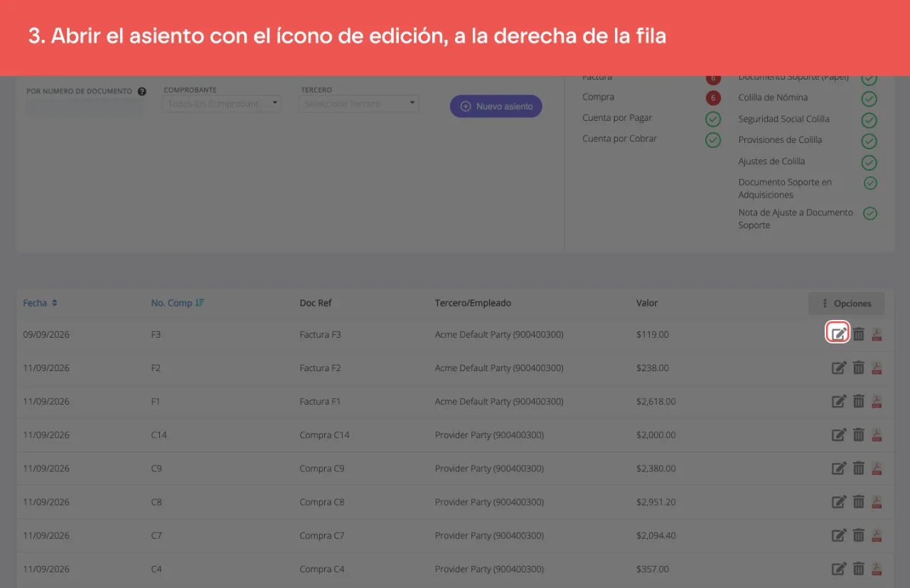
Task: Click the red badge next to Compra
Action: click(x=713, y=97)
